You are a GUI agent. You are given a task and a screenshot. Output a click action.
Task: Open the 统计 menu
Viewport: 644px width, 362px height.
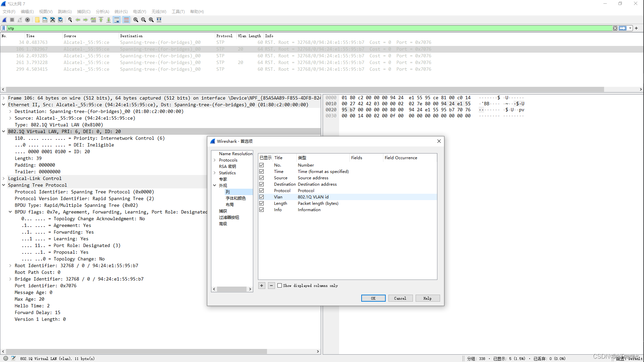(121, 11)
